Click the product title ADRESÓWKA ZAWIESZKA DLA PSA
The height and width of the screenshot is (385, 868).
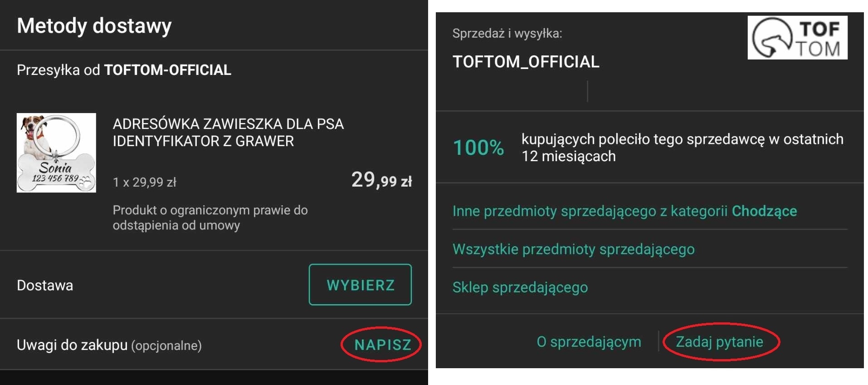coord(228,132)
